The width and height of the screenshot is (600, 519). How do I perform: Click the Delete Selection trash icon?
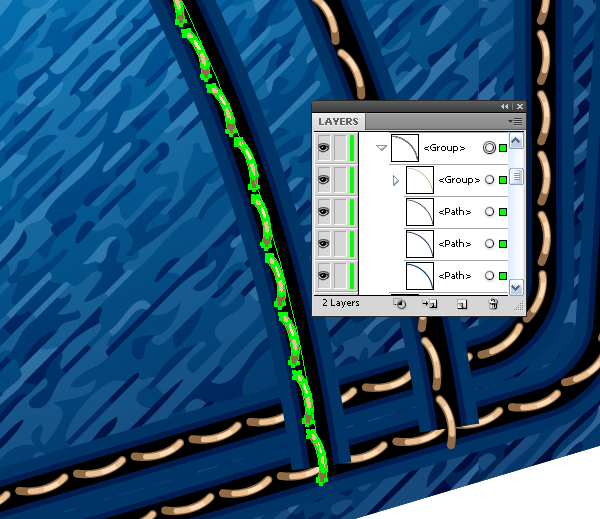[493, 304]
